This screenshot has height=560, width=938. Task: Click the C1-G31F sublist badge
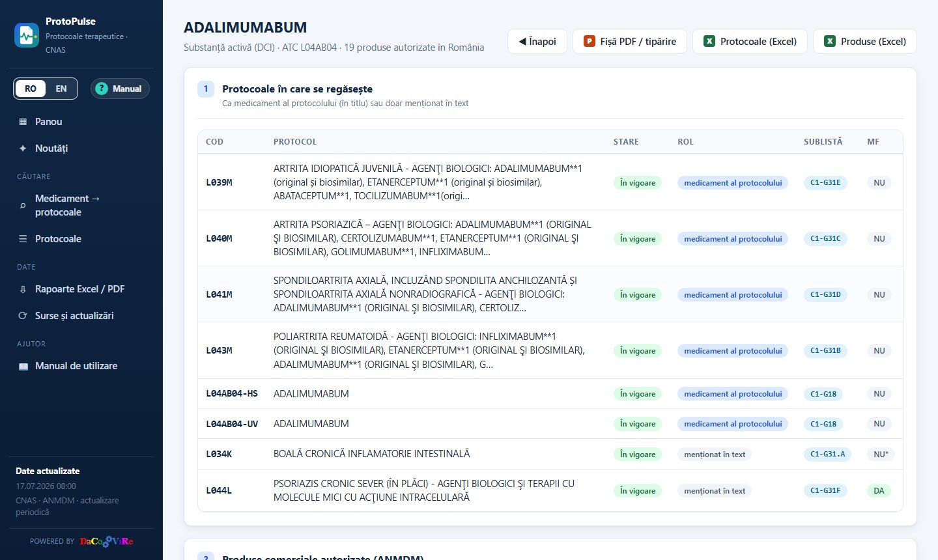pyautogui.click(x=825, y=490)
